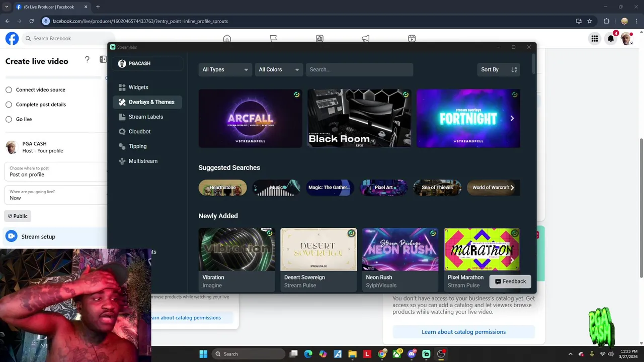The width and height of the screenshot is (644, 362).
Task: Open the Facebook account avatar menu
Action: [x=626, y=39]
